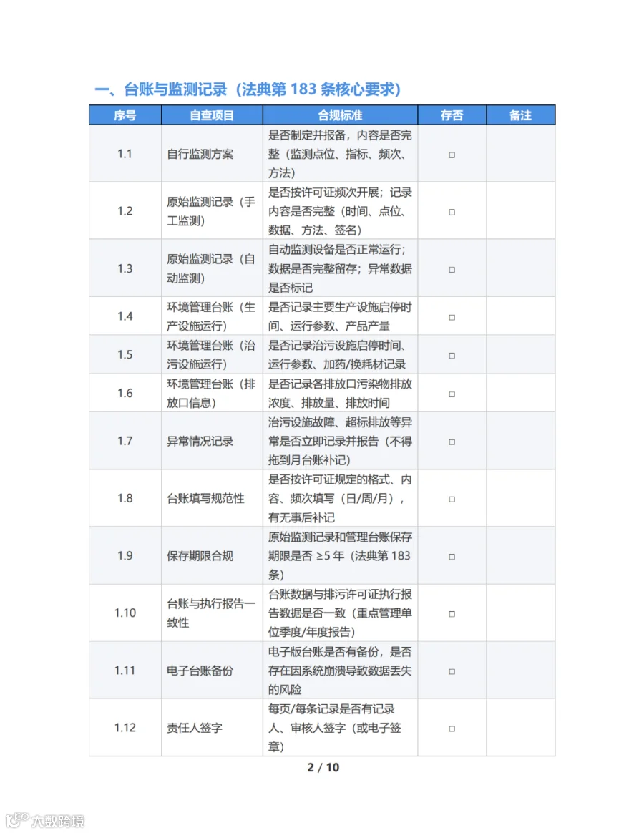
Task: Click the row number 1.12
Action: [x=125, y=728]
